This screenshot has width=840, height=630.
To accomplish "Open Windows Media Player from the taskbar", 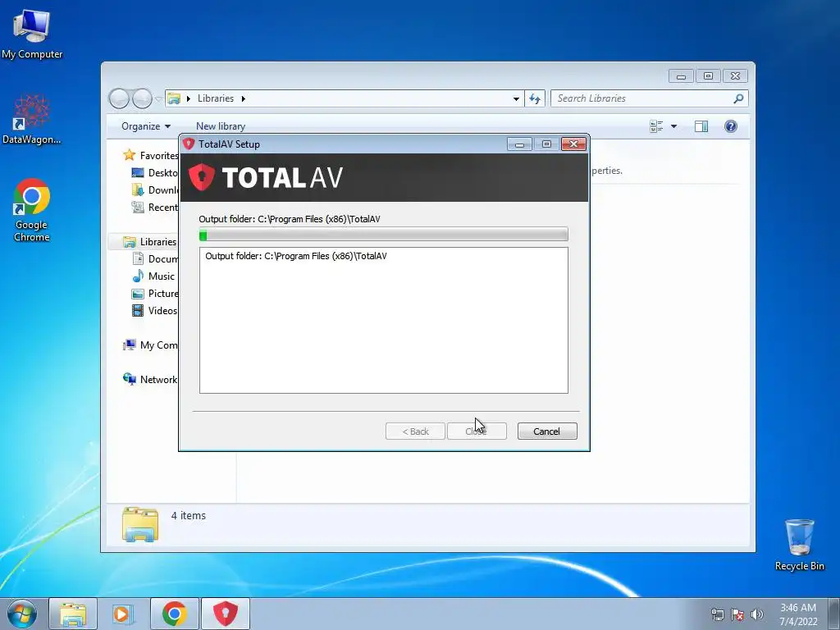I will pyautogui.click(x=122, y=614).
